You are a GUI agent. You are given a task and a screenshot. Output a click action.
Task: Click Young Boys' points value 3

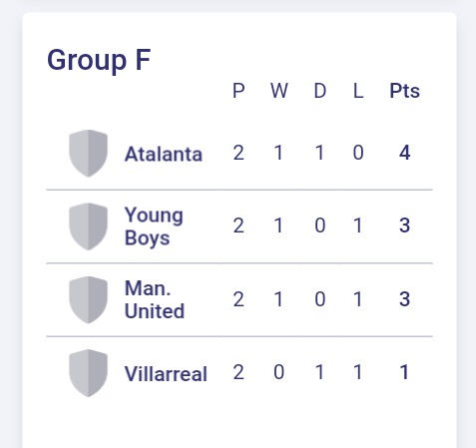404,225
